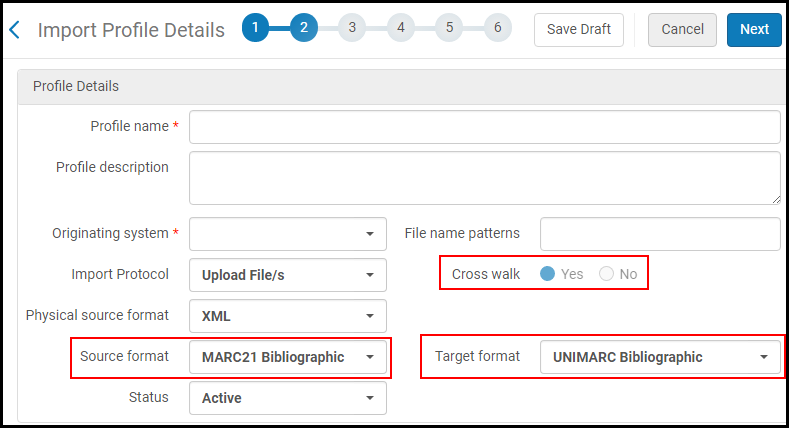Expand the Import Protocol dropdown
The width and height of the screenshot is (789, 428).
pyautogui.click(x=288, y=275)
